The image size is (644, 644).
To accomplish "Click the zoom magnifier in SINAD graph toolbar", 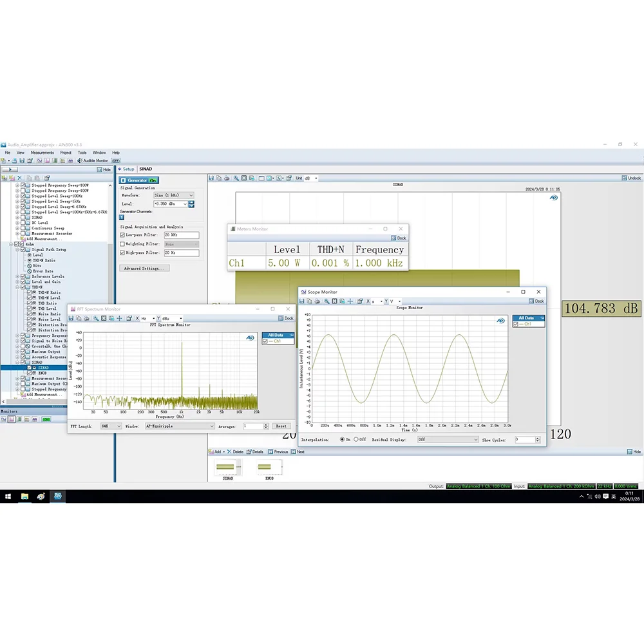I will click(x=236, y=178).
